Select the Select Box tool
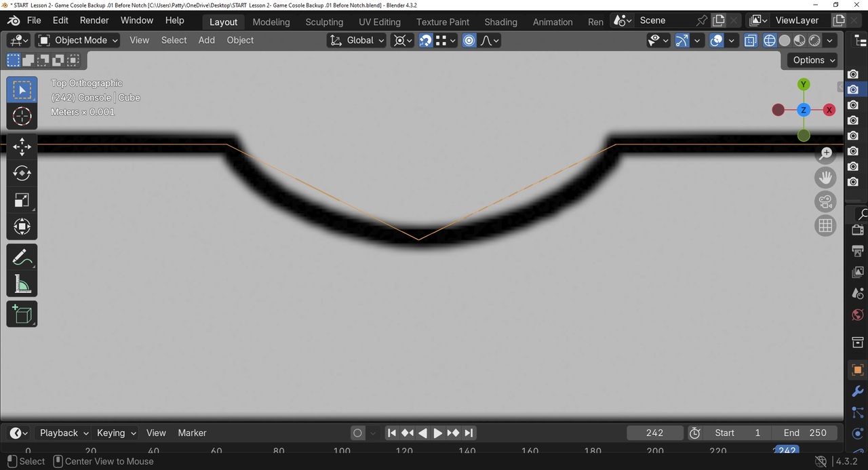 pos(22,90)
